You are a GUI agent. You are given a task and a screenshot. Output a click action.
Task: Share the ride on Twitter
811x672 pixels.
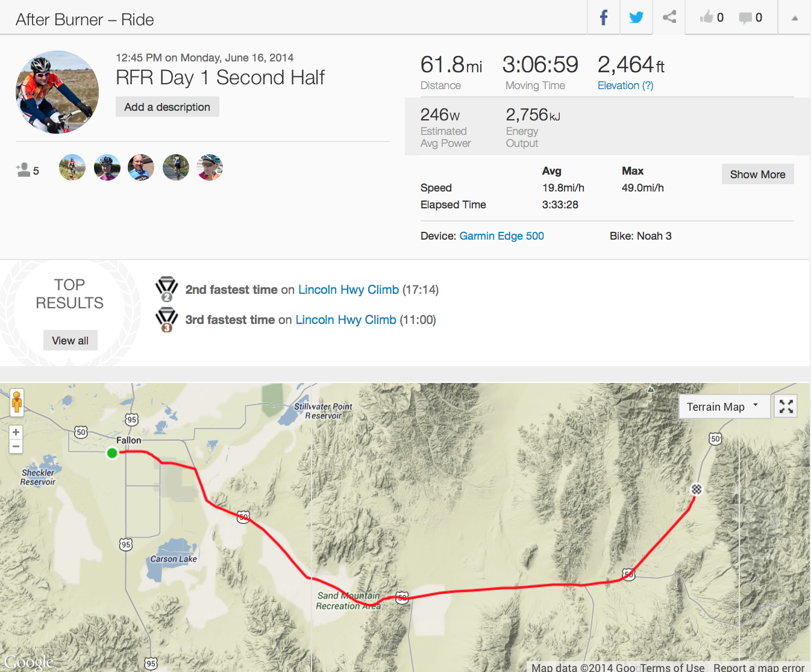[x=636, y=17]
